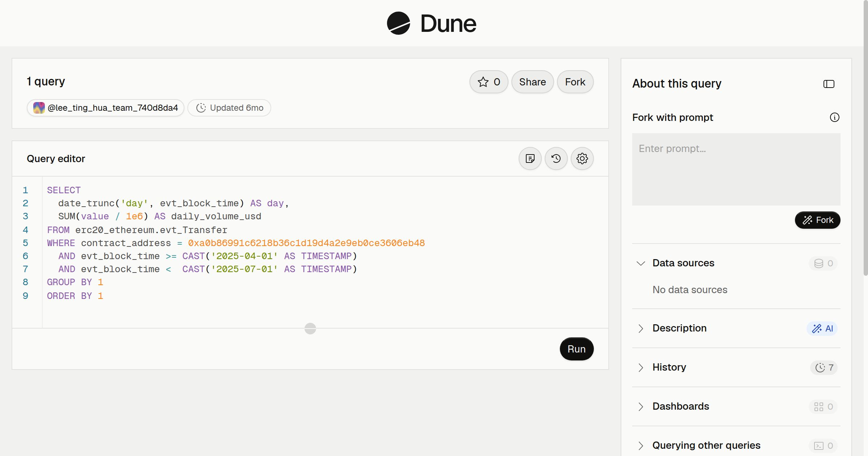Click daily_volume_usd alias in editor
This screenshot has height=456, width=868.
(x=216, y=216)
